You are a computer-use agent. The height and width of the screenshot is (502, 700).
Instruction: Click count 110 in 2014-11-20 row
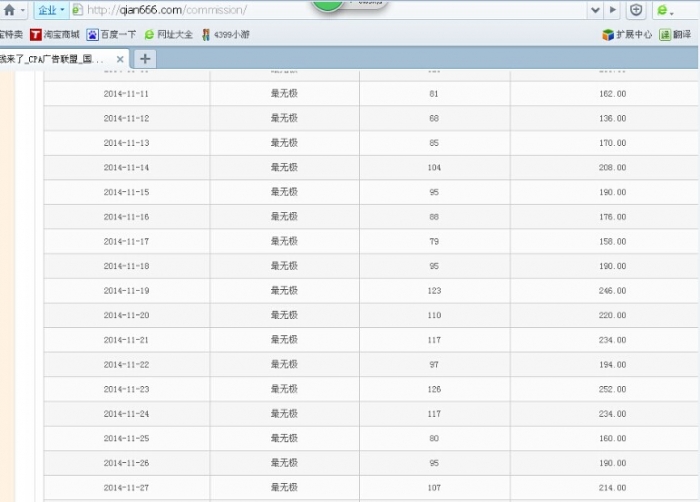pyautogui.click(x=434, y=315)
